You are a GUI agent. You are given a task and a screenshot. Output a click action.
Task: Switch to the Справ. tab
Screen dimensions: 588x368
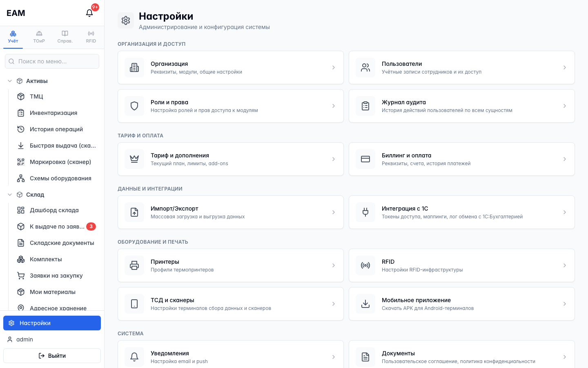point(65,37)
